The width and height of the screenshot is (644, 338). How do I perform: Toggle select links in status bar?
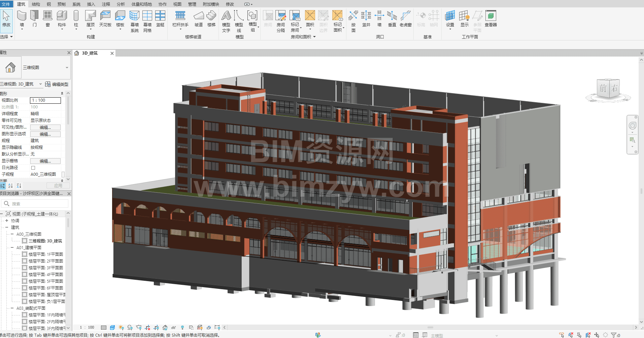click(562, 335)
